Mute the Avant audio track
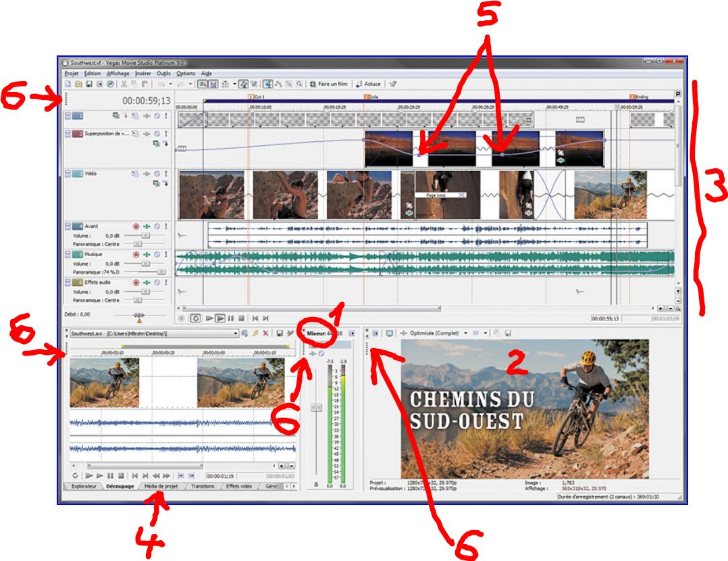 pyautogui.click(x=157, y=226)
